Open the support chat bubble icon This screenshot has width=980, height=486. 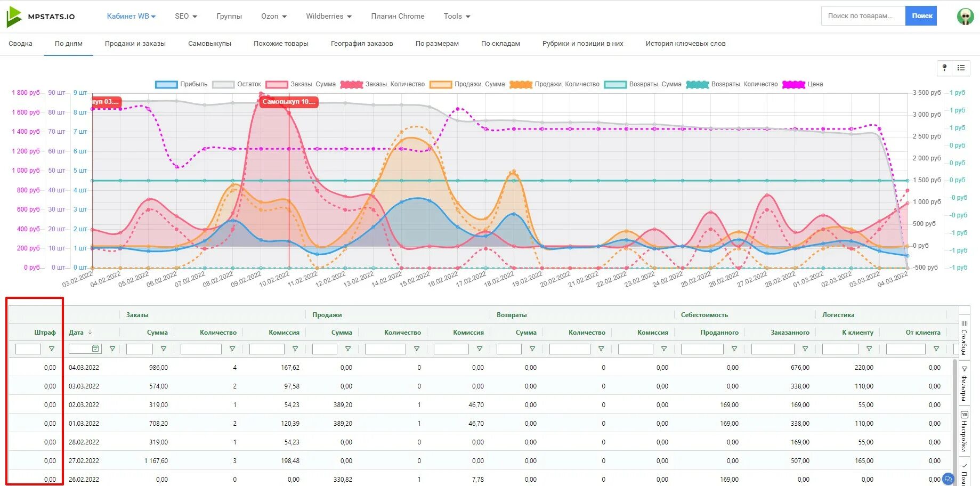(948, 479)
